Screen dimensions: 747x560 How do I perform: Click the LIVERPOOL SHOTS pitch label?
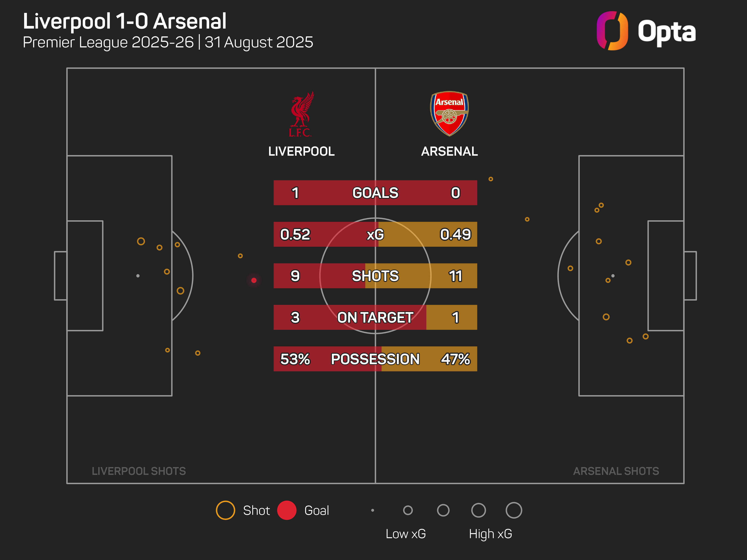click(x=139, y=471)
